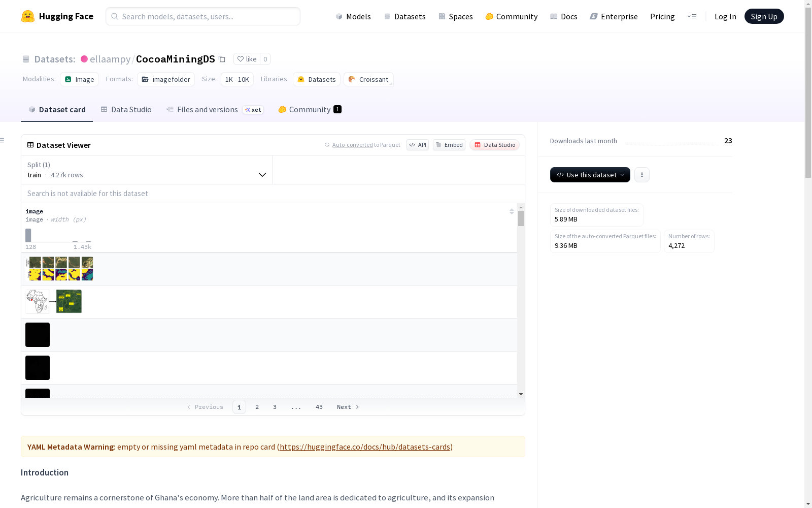Image resolution: width=812 pixels, height=508 pixels.
Task: Click the Parquet files size 9.36 MB
Action: [566, 246]
